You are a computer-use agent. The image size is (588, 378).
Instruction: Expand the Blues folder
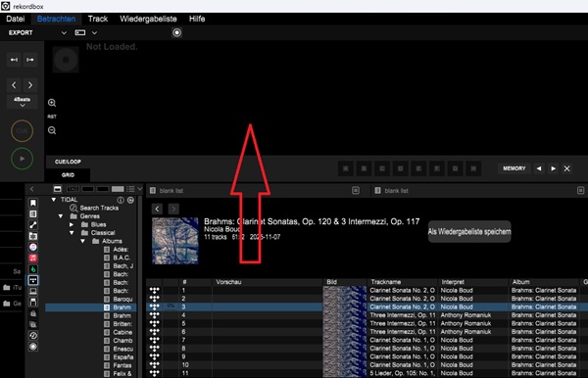72,224
